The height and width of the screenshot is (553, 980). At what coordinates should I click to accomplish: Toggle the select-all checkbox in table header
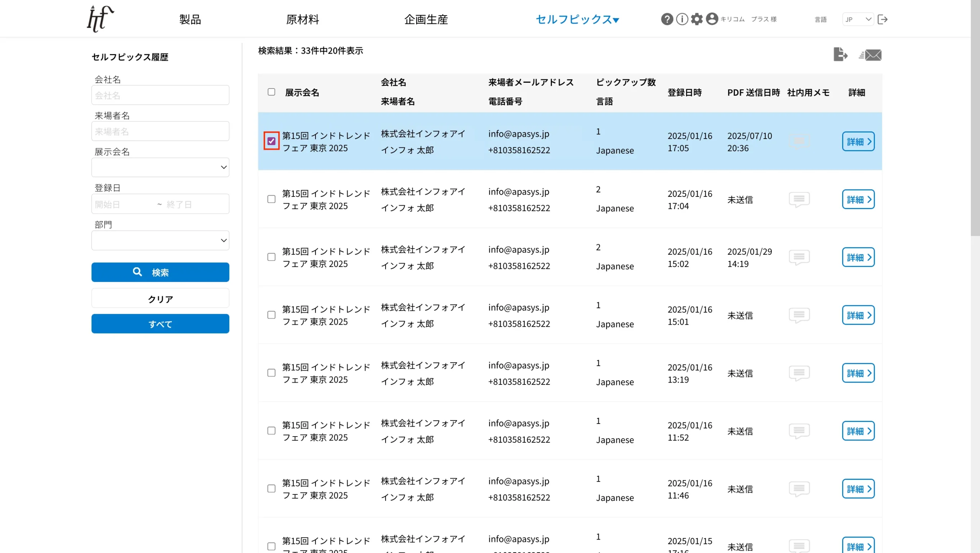[271, 92]
